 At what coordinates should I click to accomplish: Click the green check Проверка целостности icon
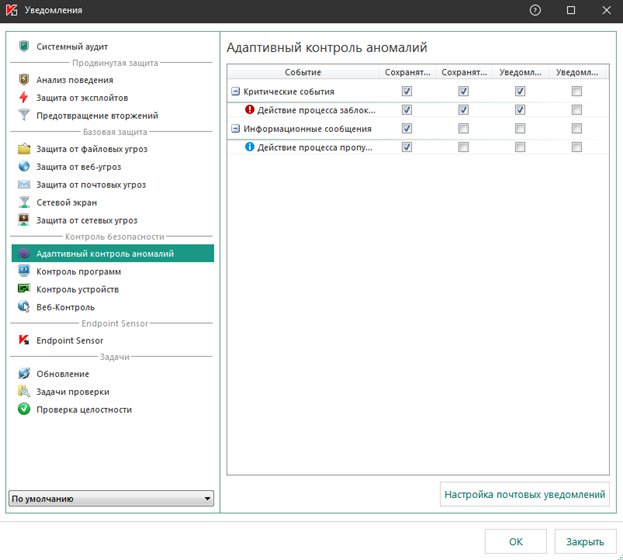pyautogui.click(x=24, y=409)
